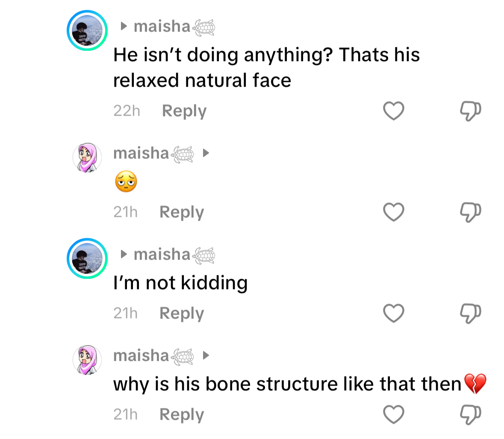Like the "I'm not kidding" comment
This screenshot has width=504, height=439.
pyautogui.click(x=393, y=313)
